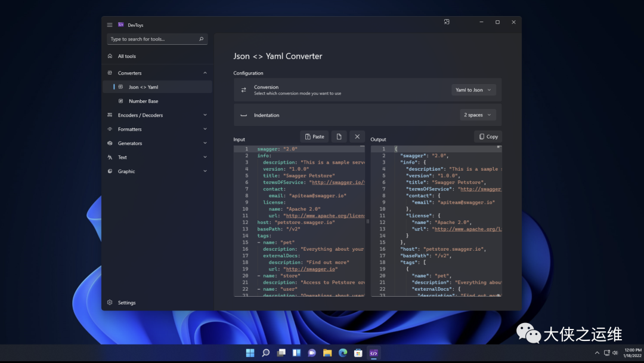Click the Copy button above Output

[488, 137]
